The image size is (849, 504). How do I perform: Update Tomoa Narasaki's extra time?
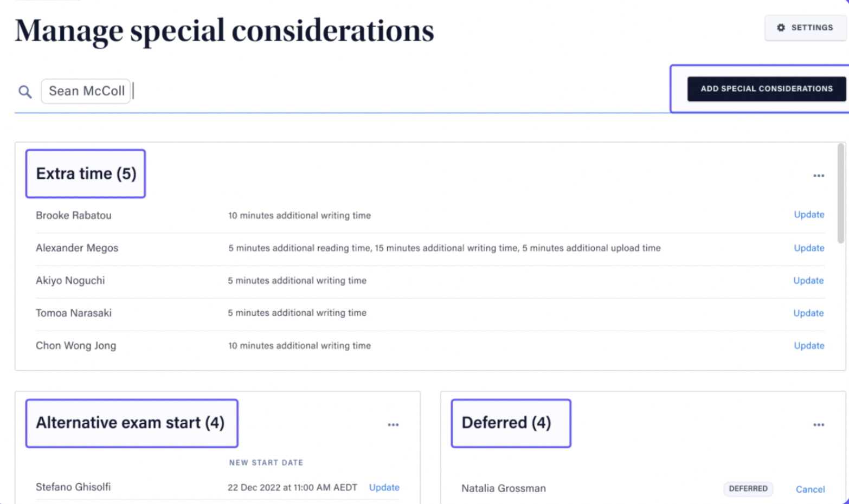pos(808,313)
